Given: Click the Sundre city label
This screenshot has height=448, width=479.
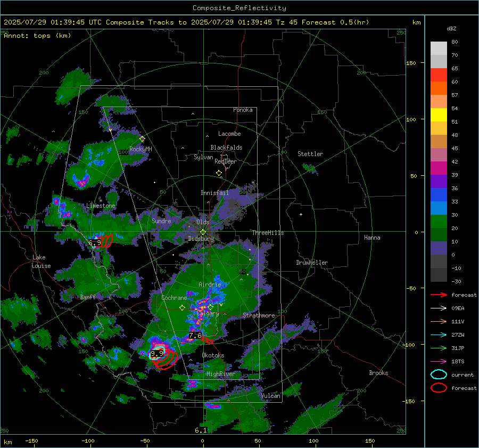Looking at the screenshot, I should click(161, 221).
